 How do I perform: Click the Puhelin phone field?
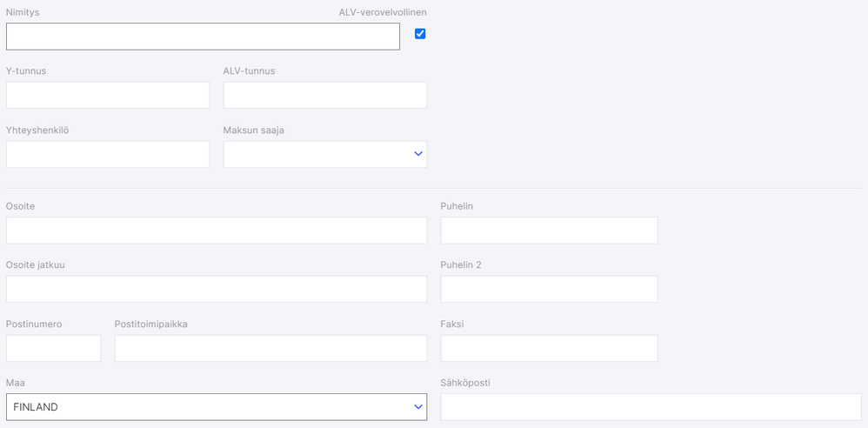549,231
